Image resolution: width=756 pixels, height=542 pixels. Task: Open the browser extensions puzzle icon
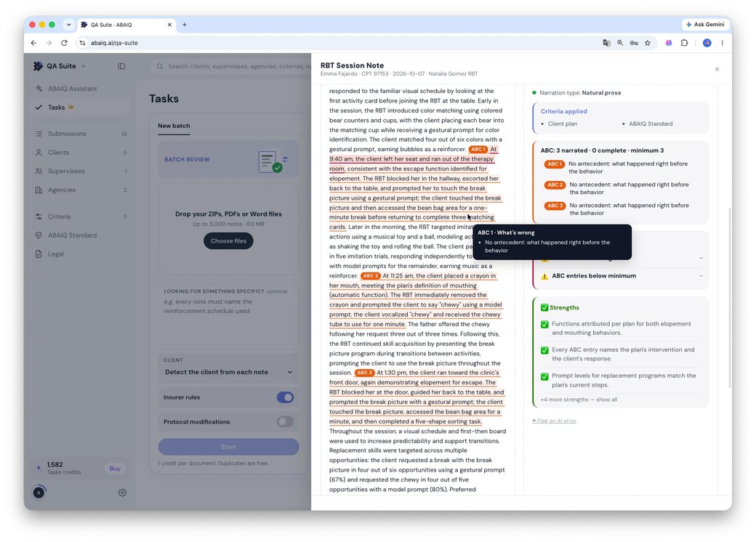point(684,43)
